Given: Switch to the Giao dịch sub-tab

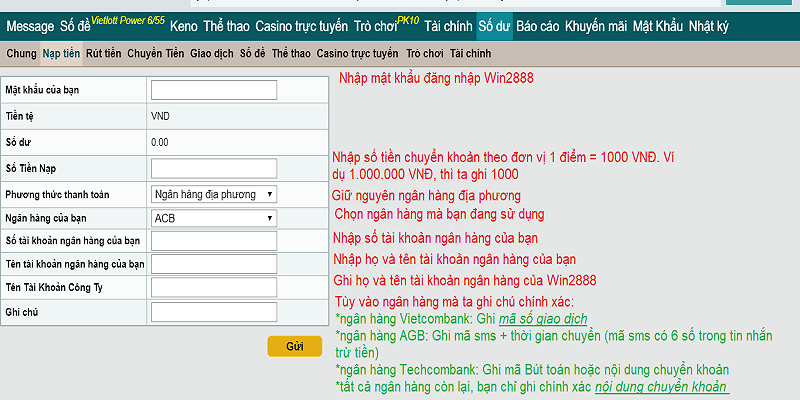Looking at the screenshot, I should pyautogui.click(x=212, y=54).
